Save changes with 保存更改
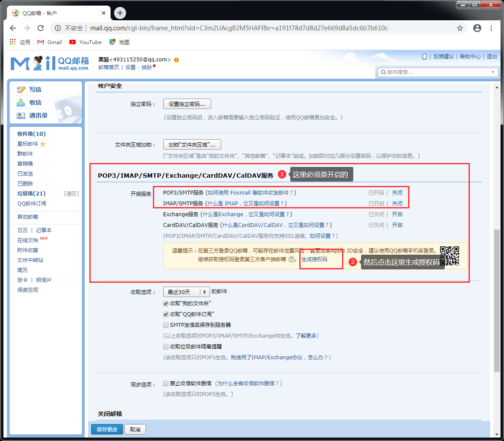 coord(107,429)
